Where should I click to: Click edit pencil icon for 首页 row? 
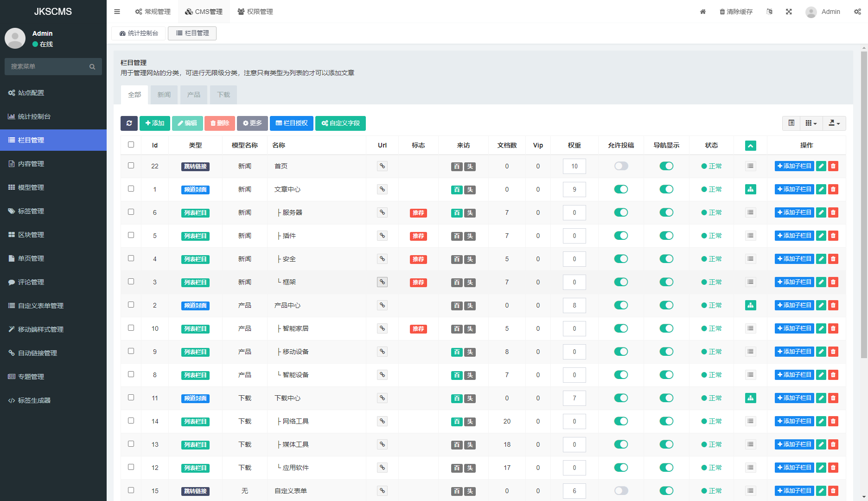tap(821, 166)
